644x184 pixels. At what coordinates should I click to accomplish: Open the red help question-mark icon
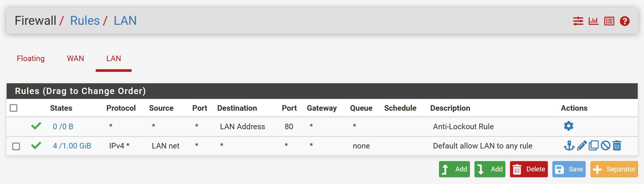[x=624, y=21]
